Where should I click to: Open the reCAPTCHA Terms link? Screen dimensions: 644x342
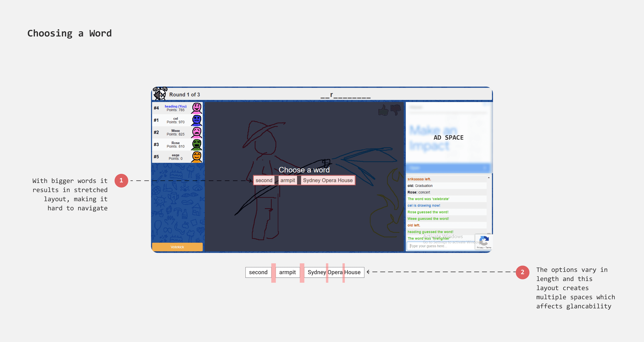[488, 248]
